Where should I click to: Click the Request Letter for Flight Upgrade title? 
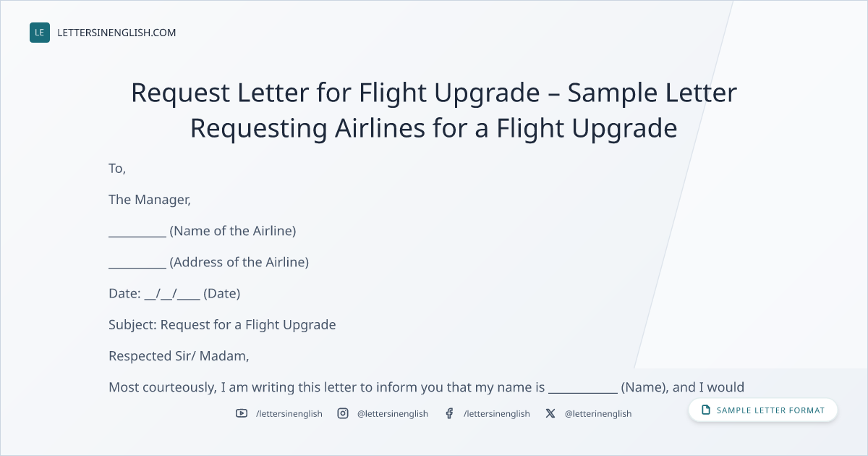tap(434, 111)
